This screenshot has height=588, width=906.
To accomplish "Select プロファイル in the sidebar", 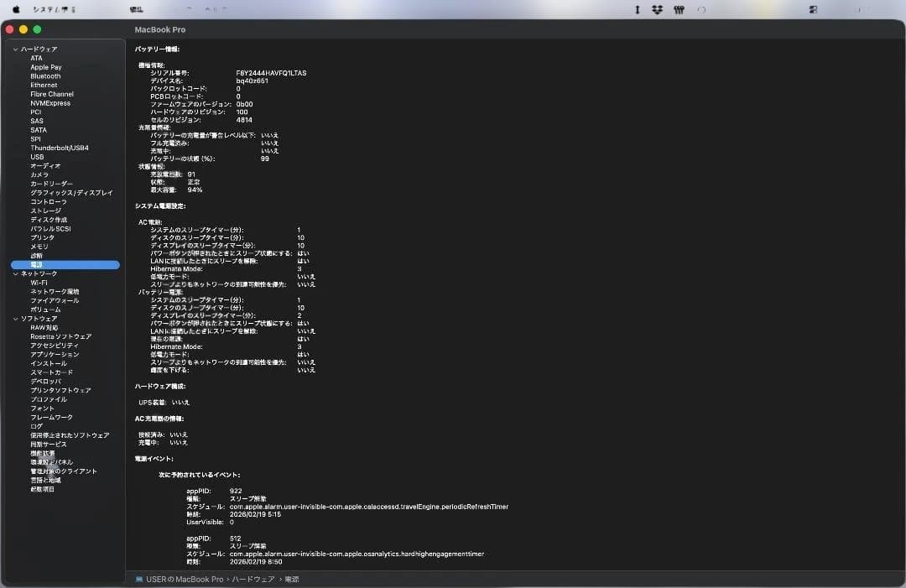I will pos(49,400).
